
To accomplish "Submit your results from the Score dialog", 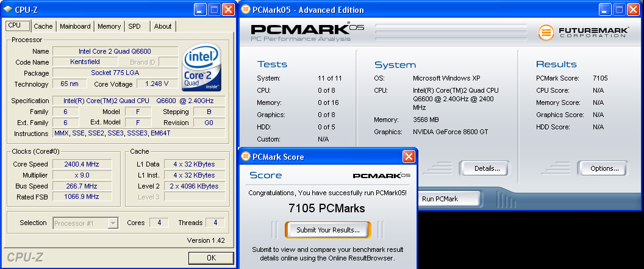I will 327,230.
